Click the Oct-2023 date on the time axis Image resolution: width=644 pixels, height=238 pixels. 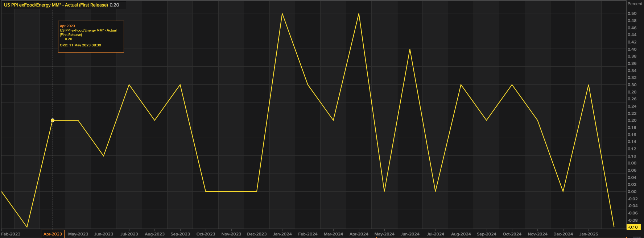click(x=206, y=234)
